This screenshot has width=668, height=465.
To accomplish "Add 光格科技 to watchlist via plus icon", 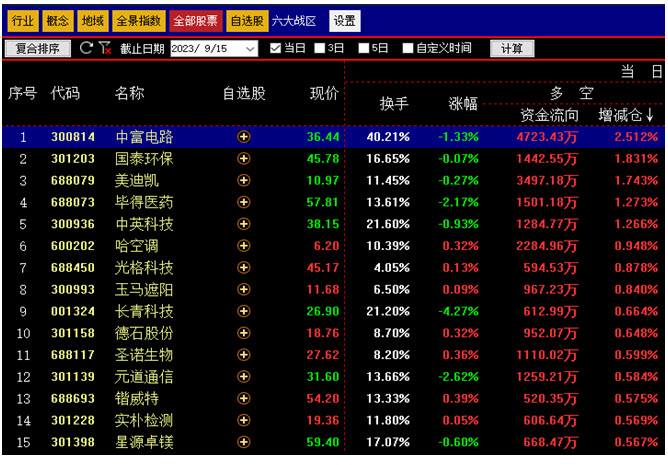I will (244, 268).
